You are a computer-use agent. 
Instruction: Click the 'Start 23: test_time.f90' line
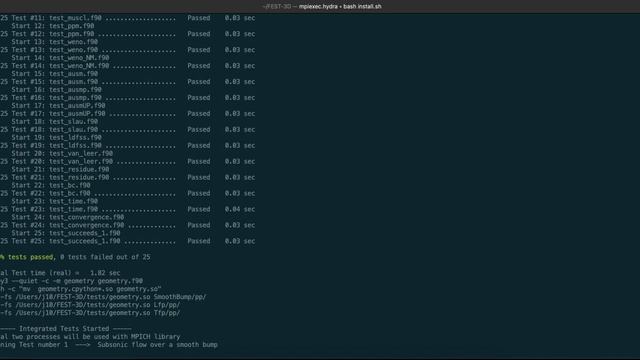pyautogui.click(x=55, y=201)
